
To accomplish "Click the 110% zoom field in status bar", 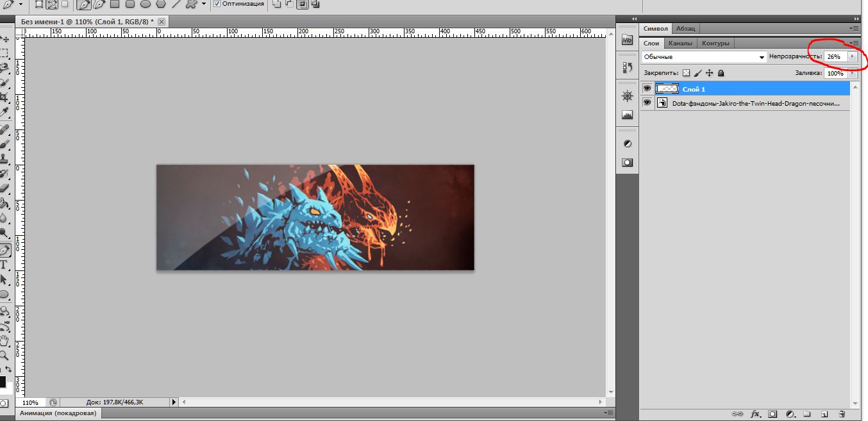I will coord(31,402).
